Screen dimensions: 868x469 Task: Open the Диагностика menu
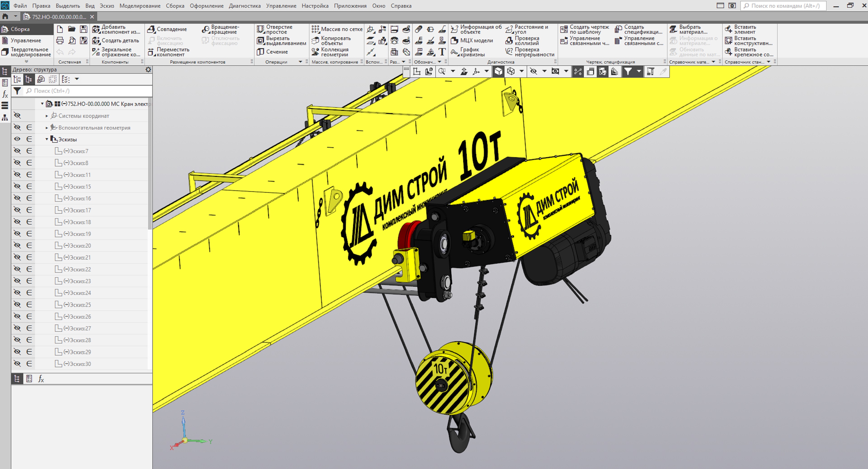244,6
